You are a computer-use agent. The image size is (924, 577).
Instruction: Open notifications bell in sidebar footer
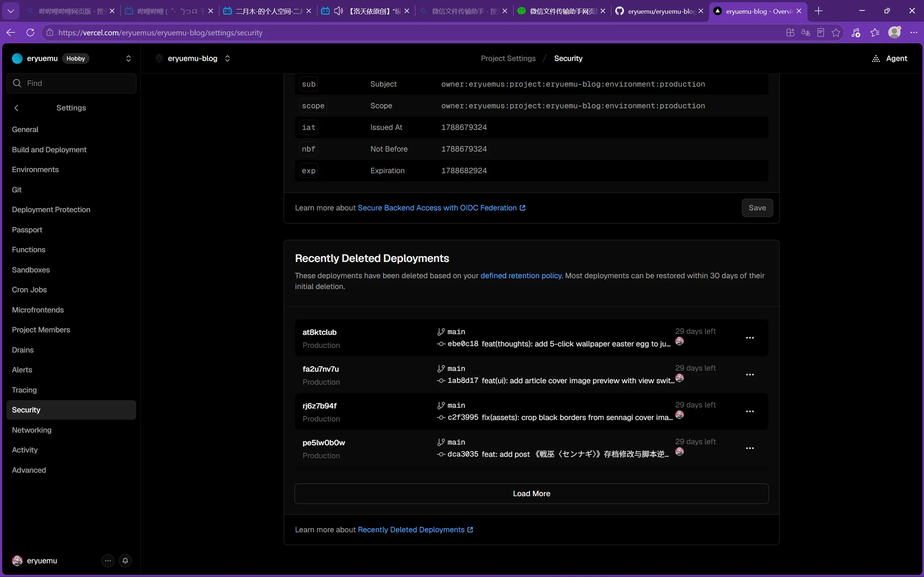pos(125,561)
